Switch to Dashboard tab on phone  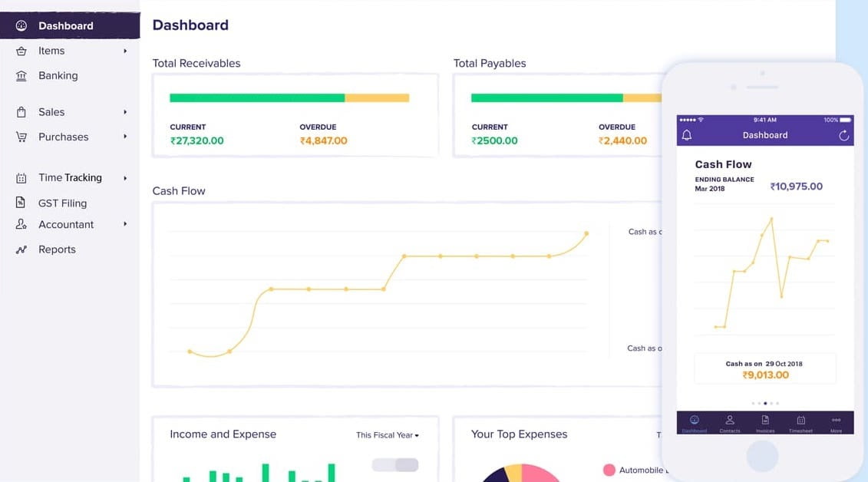695,424
